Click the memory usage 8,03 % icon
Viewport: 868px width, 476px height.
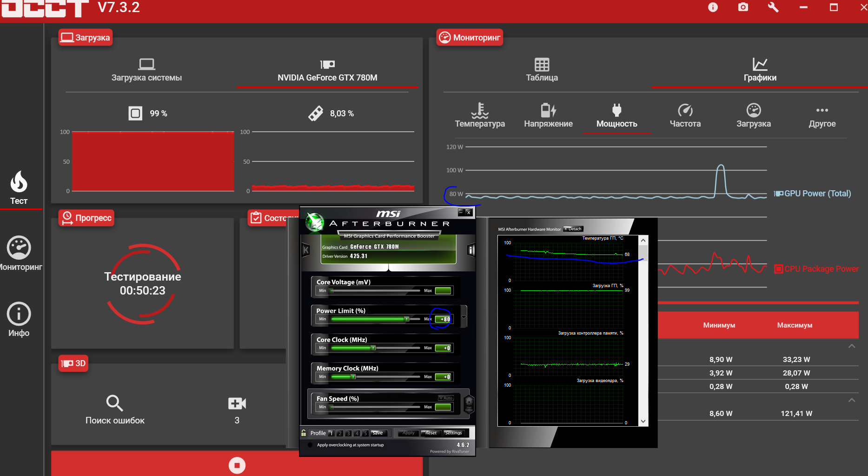[316, 113]
